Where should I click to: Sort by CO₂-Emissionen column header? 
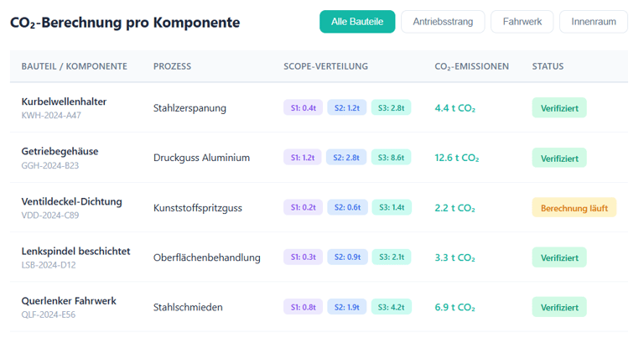[471, 66]
